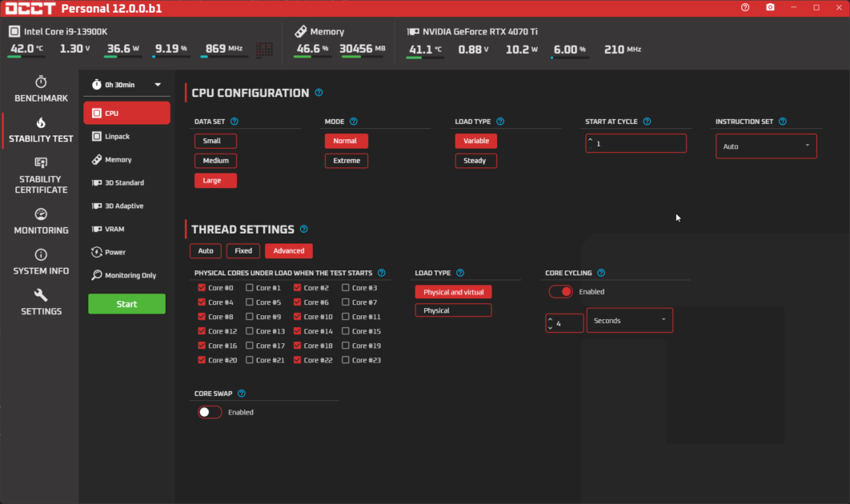Select the VRAM test
This screenshot has height=504, width=850.
click(126, 229)
